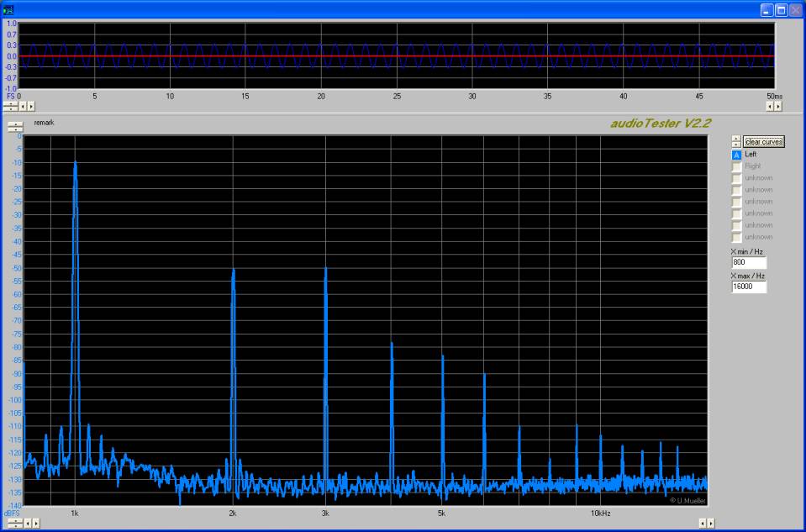Toggle the last 'unknown' curve checkbox
Viewport: 806px width, 532px height.
coord(736,237)
